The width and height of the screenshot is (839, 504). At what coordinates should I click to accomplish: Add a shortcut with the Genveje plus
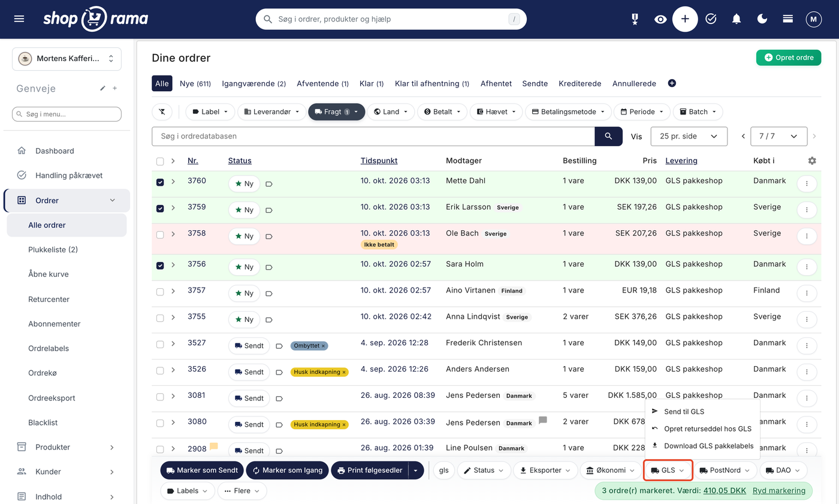click(115, 89)
